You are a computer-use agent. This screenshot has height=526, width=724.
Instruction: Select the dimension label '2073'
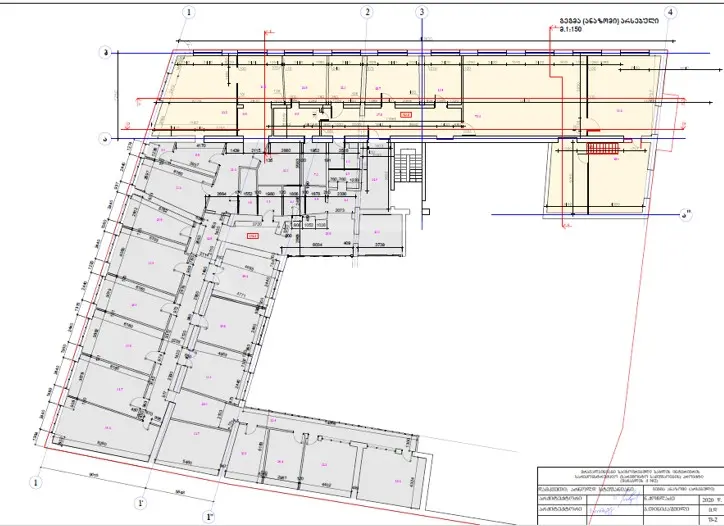340,210
